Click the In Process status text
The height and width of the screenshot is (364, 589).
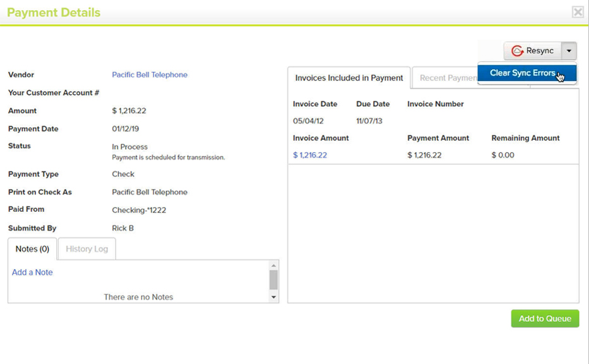[130, 147]
